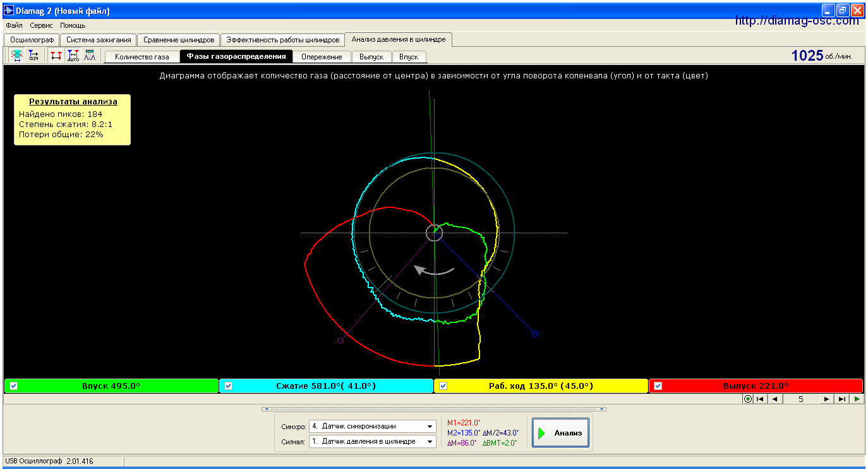This screenshot has width=868, height=469.
Task: Click Найдено пиков: 184 text
Action: [61, 114]
